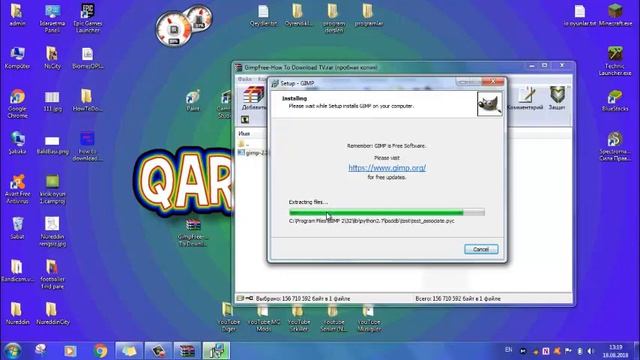The height and width of the screenshot is (360, 640).
Task: Open the Kompüter desktop icon
Action: [17, 58]
